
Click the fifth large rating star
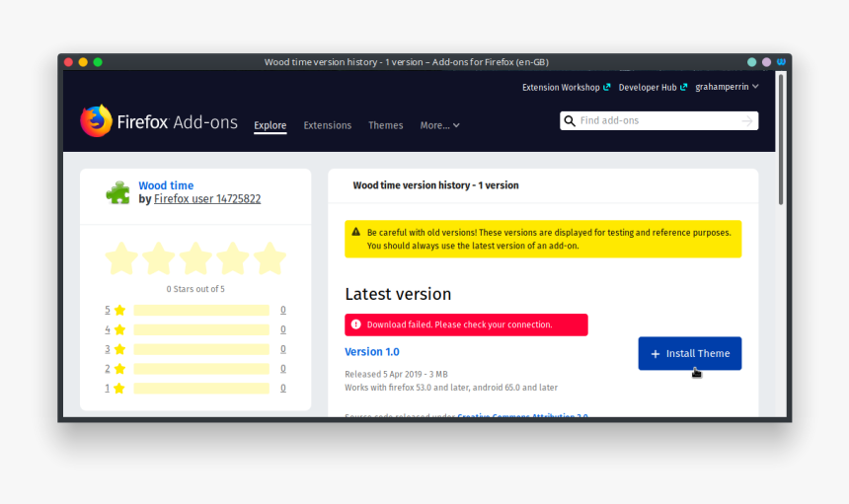click(270, 258)
